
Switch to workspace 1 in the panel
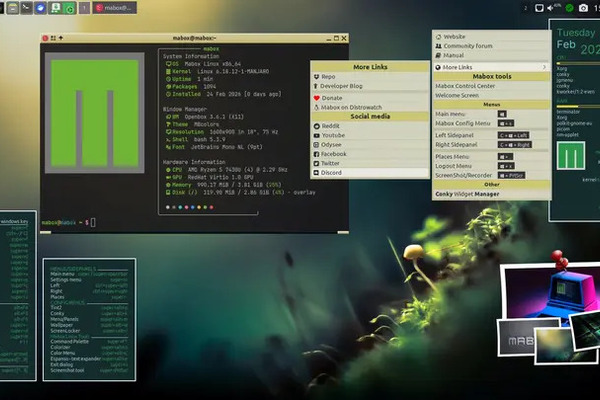tap(85, 8)
